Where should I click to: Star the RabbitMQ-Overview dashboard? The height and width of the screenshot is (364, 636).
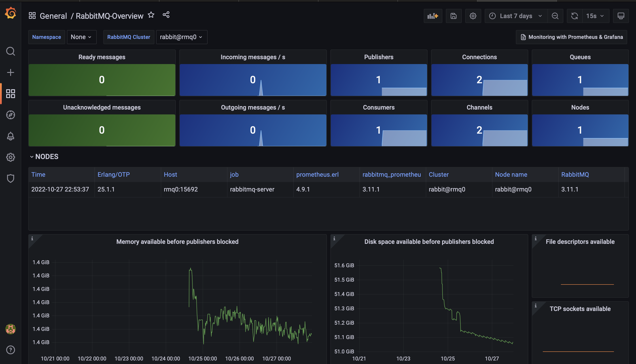pos(151,15)
